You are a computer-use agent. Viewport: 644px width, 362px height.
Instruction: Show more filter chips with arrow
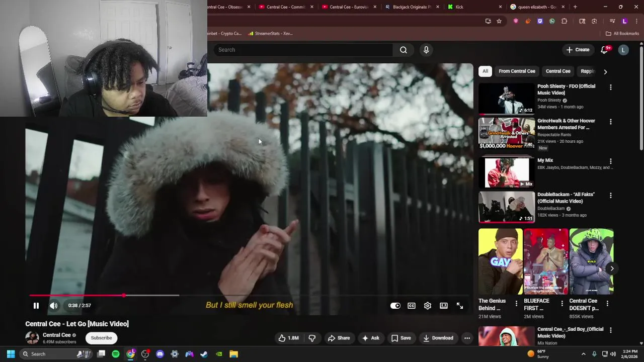click(605, 72)
